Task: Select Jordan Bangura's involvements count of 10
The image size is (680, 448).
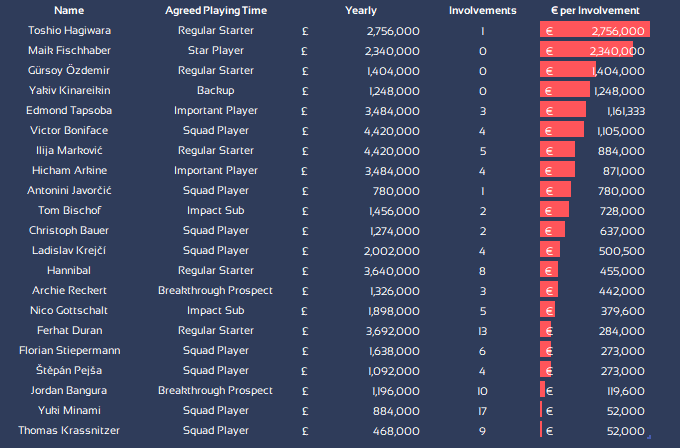Action: point(483,391)
